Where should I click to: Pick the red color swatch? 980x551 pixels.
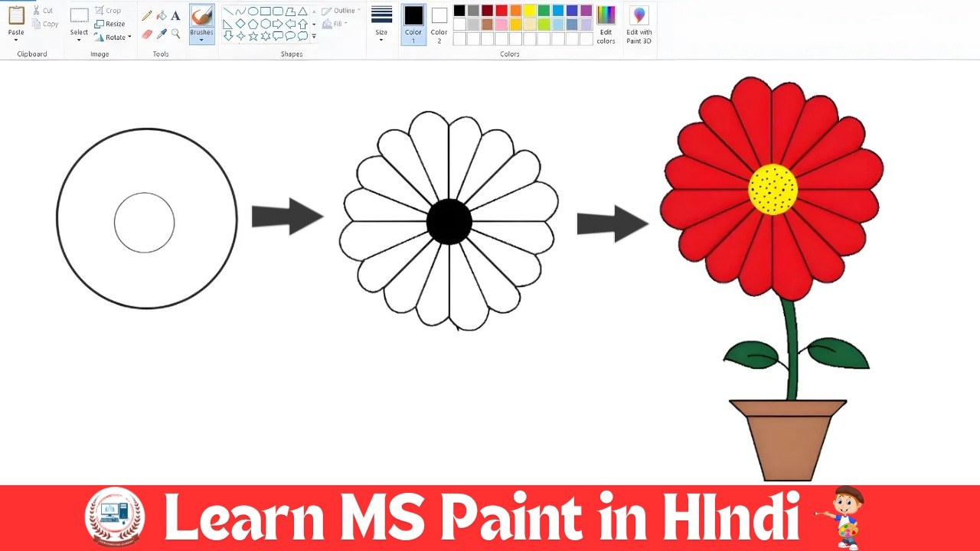[501, 11]
